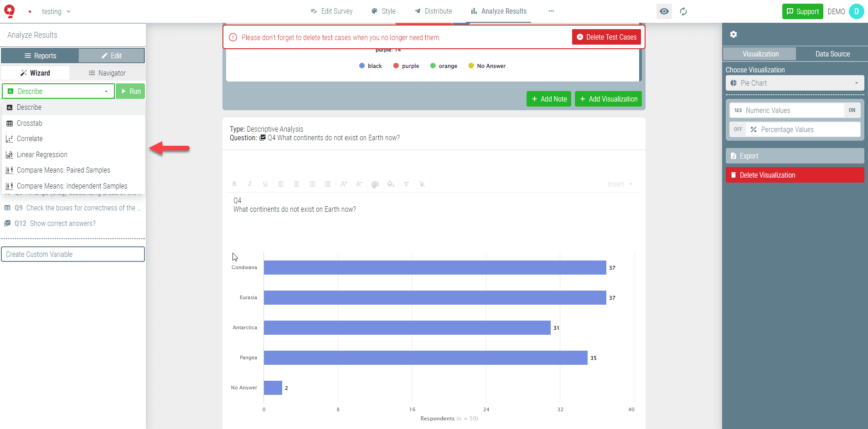Center-align the note text
The width and height of the screenshot is (868, 429).
(x=297, y=184)
